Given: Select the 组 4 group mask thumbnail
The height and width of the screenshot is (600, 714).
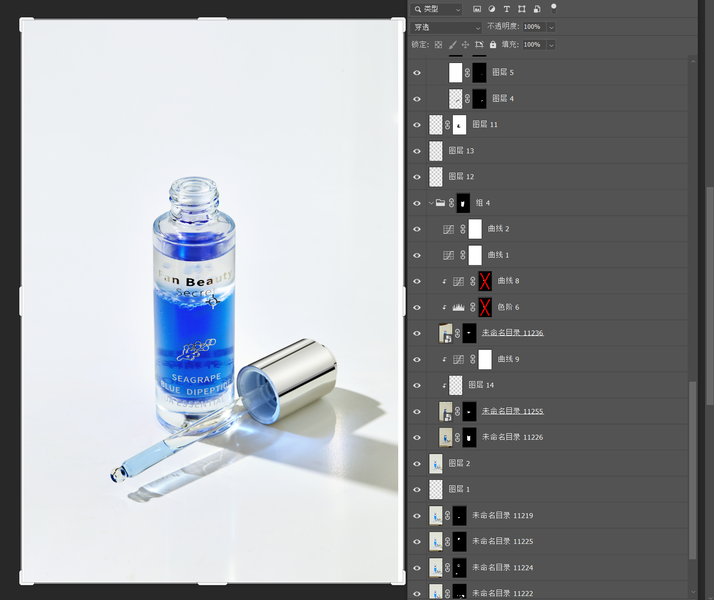Looking at the screenshot, I should pyautogui.click(x=463, y=203).
